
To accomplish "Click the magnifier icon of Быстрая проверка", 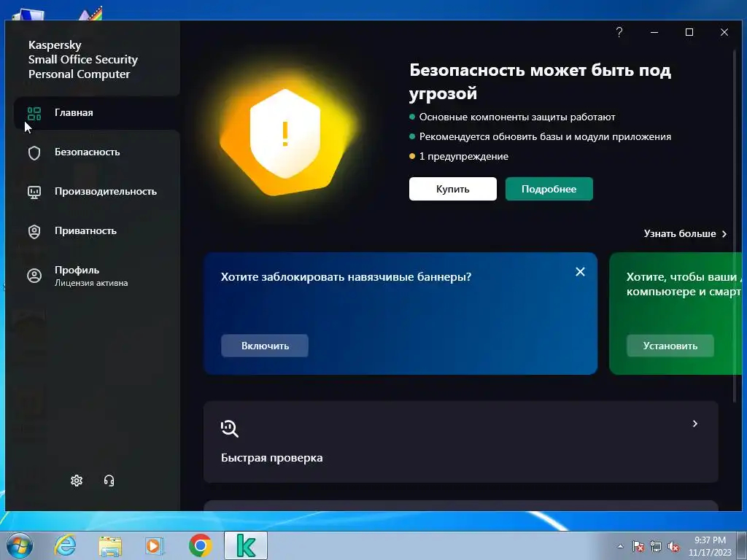I will pyautogui.click(x=230, y=429).
